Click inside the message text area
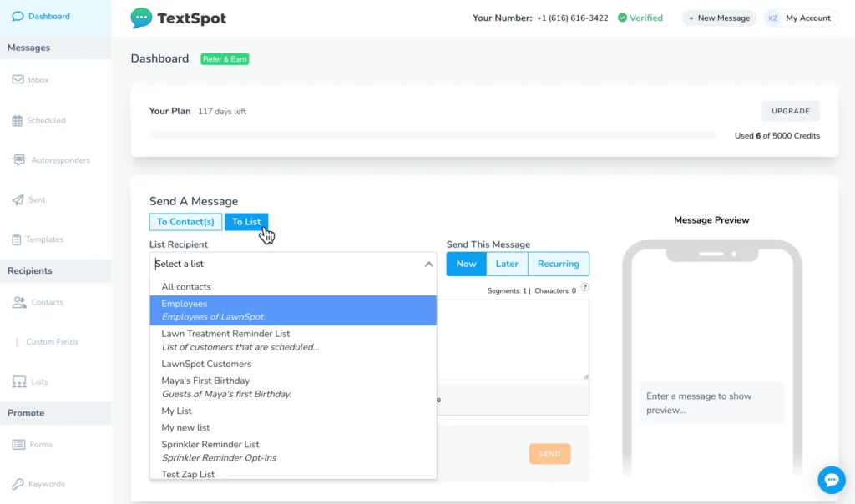 pos(514,340)
